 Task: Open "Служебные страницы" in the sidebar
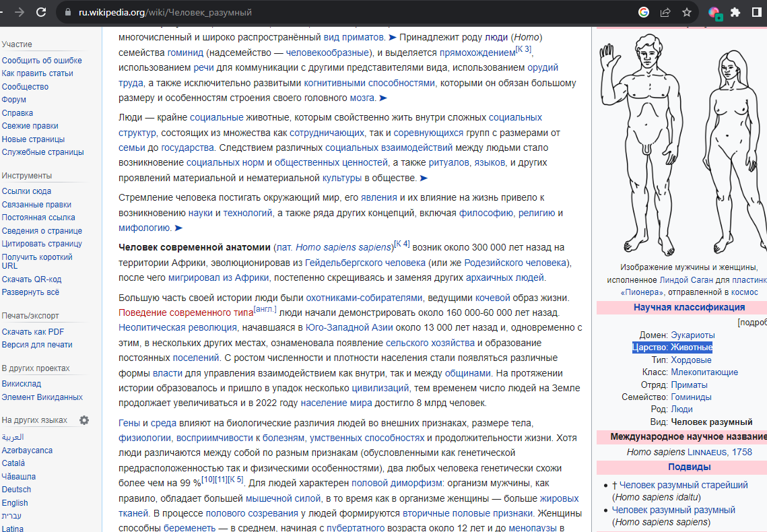[42, 152]
